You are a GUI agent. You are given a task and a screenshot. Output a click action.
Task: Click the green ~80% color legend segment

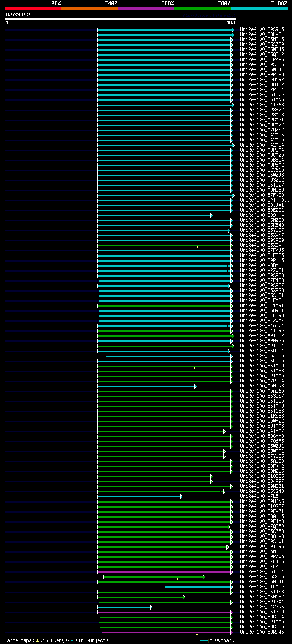point(203,8)
